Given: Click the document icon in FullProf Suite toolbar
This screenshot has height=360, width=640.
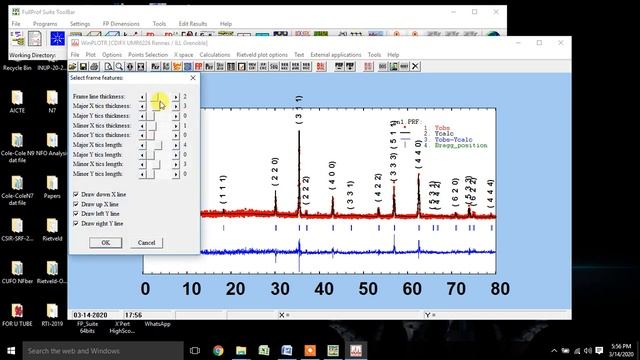Looking at the screenshot, I should [35, 39].
